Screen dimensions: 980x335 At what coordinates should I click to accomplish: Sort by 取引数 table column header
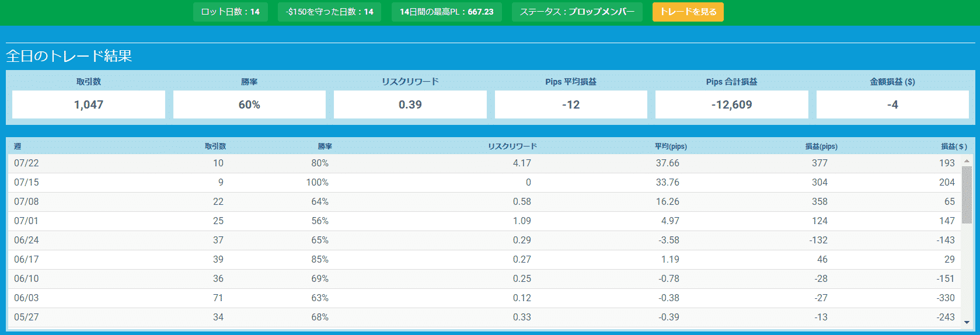point(215,146)
